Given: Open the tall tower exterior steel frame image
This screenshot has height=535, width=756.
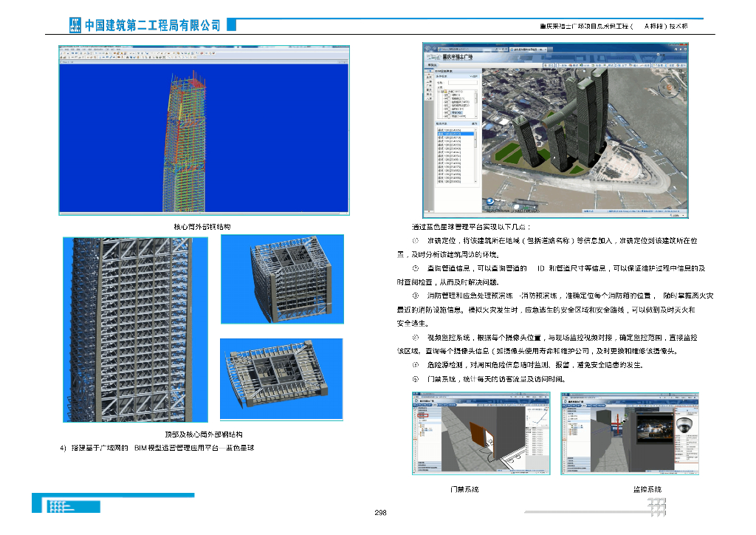Looking at the screenshot, I should pyautogui.click(x=136, y=330).
